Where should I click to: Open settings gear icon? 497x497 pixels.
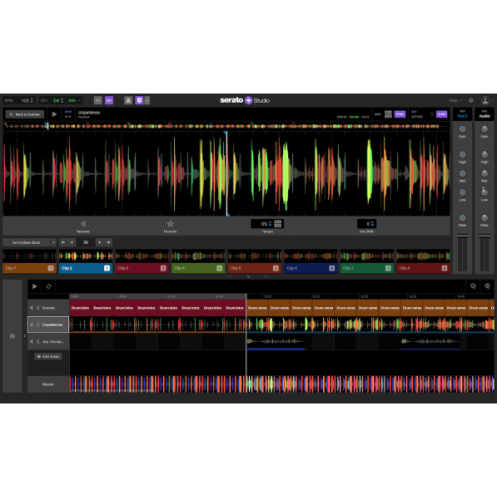471,100
